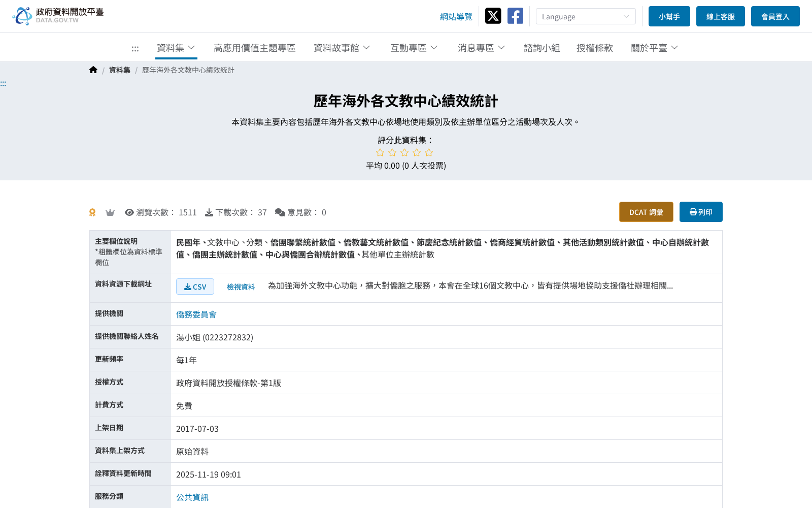Viewport: 812px width, 508px height.
Task: Click the DATA.GOV.TW site logo
Action: point(58,16)
